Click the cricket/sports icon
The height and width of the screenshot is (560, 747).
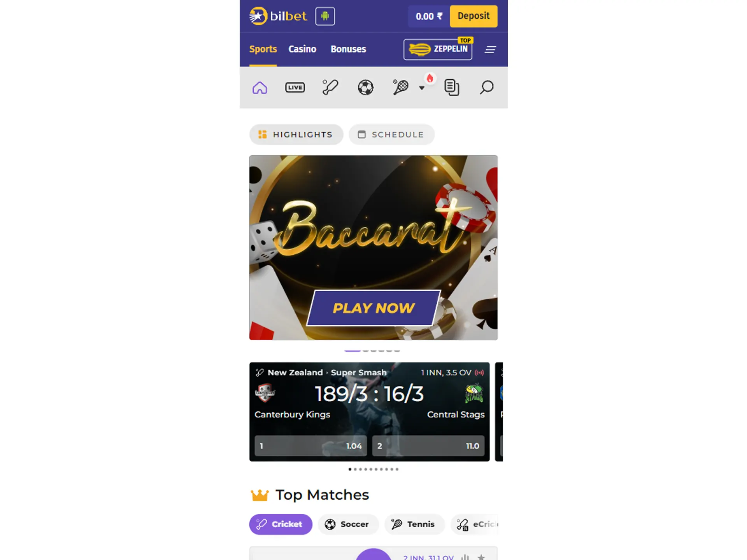(330, 87)
